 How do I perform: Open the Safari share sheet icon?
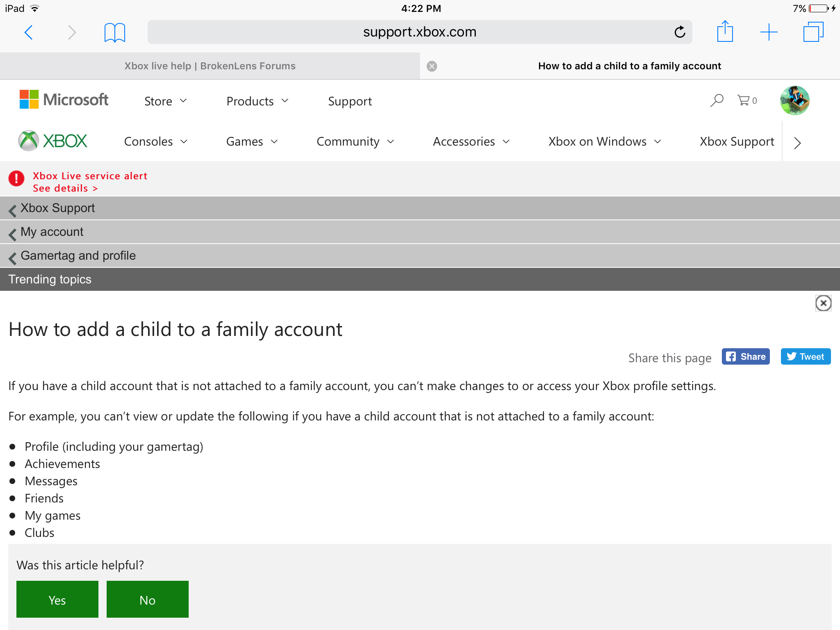(725, 31)
